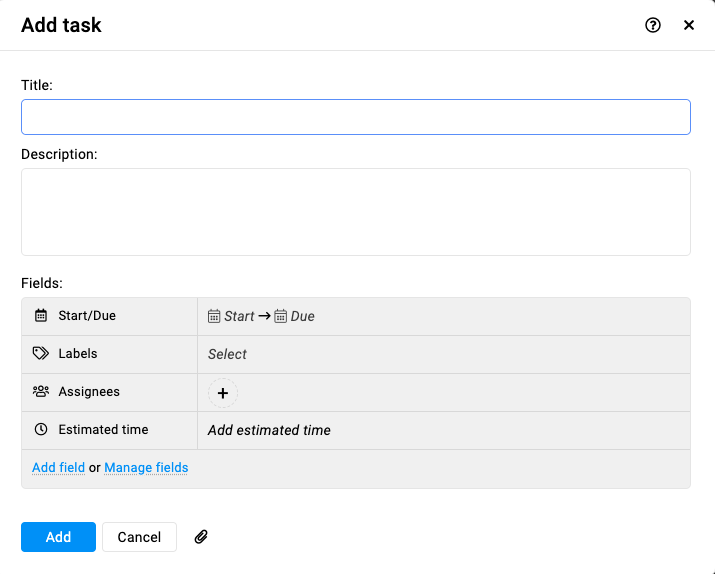This screenshot has width=715, height=574.
Task: Click the clock icon beside Estimated time
Action: [x=41, y=429]
